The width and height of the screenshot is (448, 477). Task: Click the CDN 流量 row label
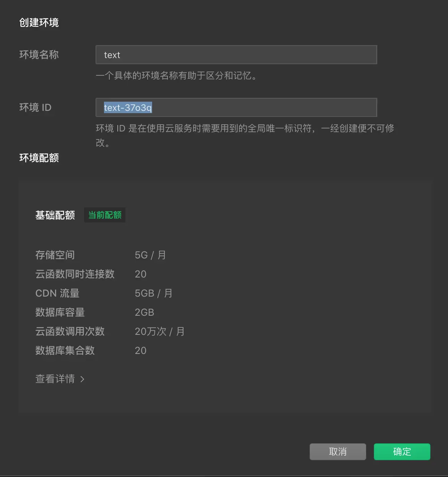click(57, 293)
